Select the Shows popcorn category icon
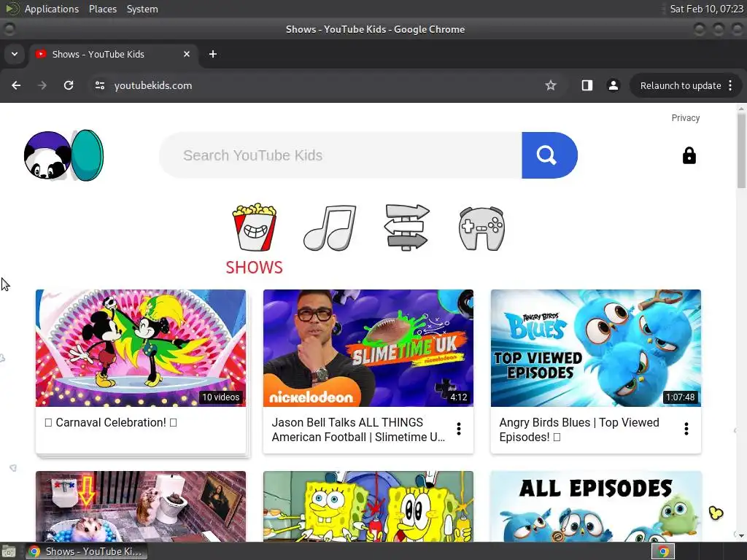The image size is (747, 560). [x=255, y=227]
